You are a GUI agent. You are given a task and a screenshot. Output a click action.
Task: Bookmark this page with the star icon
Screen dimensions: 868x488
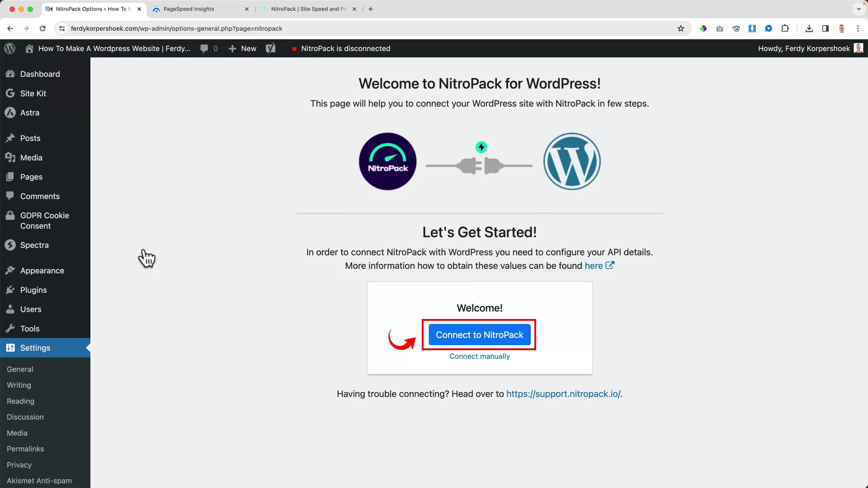click(x=681, y=28)
